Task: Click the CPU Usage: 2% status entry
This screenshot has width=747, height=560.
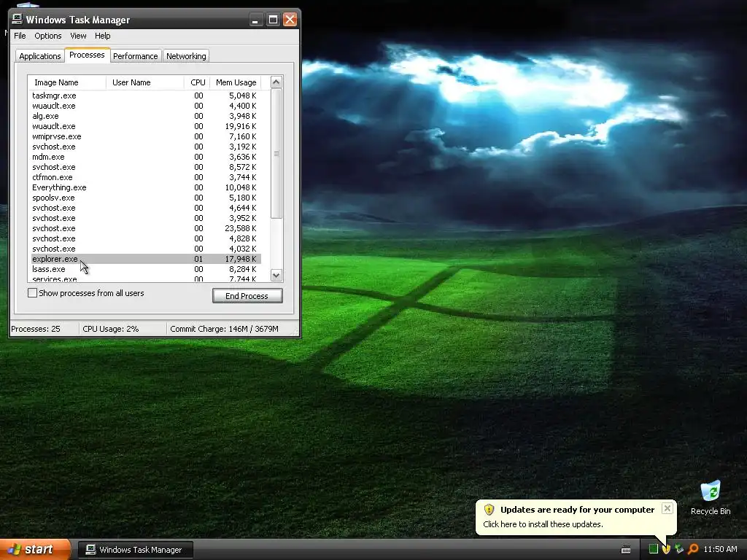Action: coord(123,329)
